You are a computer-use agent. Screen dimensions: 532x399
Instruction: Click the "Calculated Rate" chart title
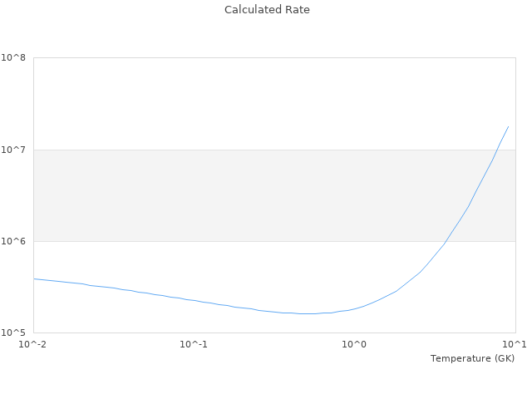coord(266,10)
